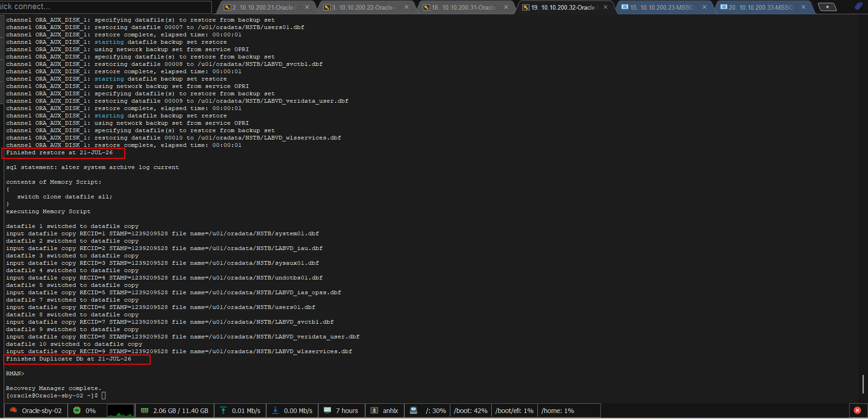Click 'switch clone datafile all;' line
Screen dimensions: 868x419
(x=64, y=197)
